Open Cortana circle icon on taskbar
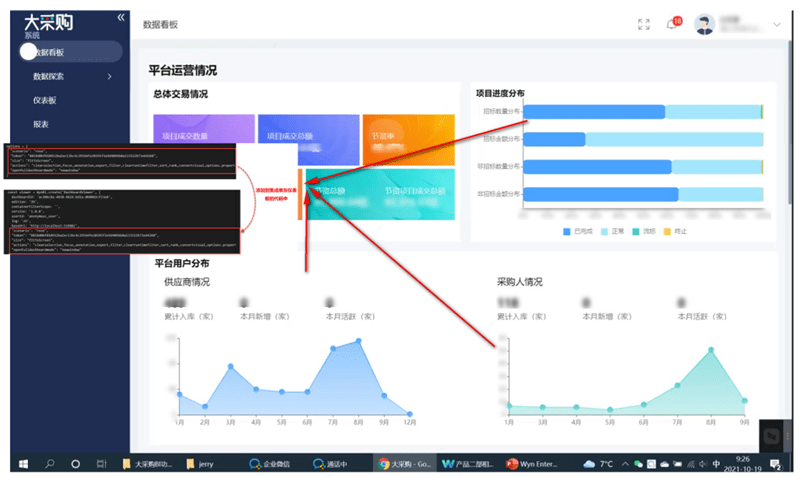Image resolution: width=800 pixels, height=477 pixels. point(76,464)
